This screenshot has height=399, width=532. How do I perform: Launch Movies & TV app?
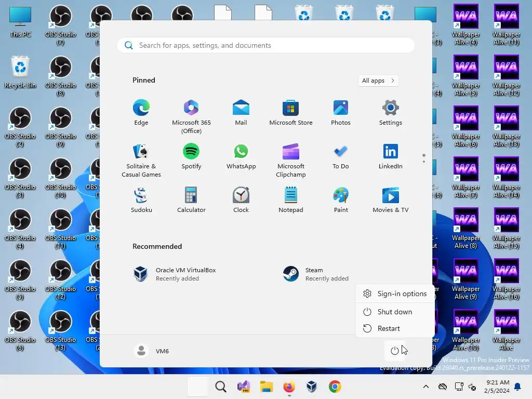pos(391,200)
